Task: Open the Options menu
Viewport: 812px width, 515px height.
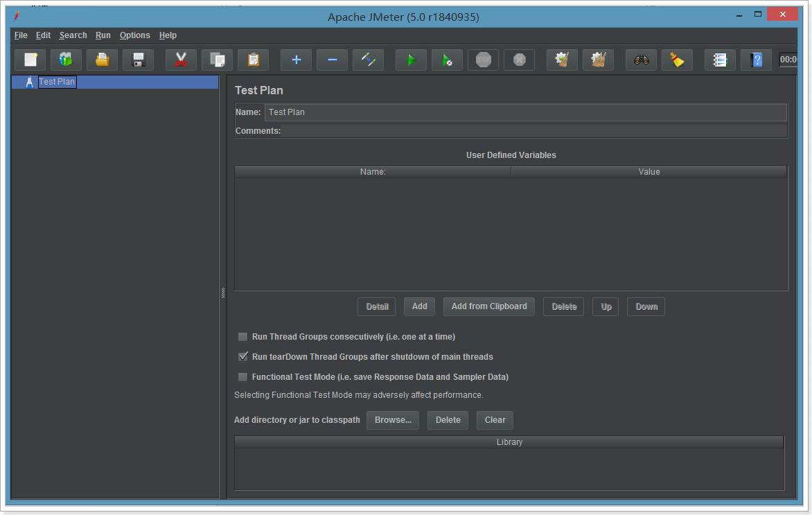Action: pos(134,35)
